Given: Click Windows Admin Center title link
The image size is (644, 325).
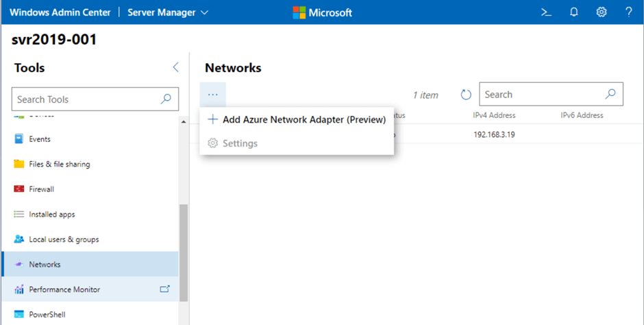Looking at the screenshot, I should tap(60, 12).
